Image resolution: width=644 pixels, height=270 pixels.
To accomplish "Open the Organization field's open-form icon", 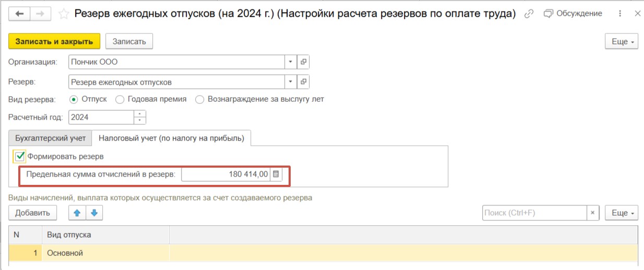I will [303, 62].
